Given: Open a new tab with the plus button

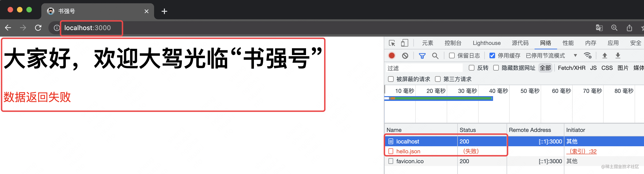Looking at the screenshot, I should 164,11.
